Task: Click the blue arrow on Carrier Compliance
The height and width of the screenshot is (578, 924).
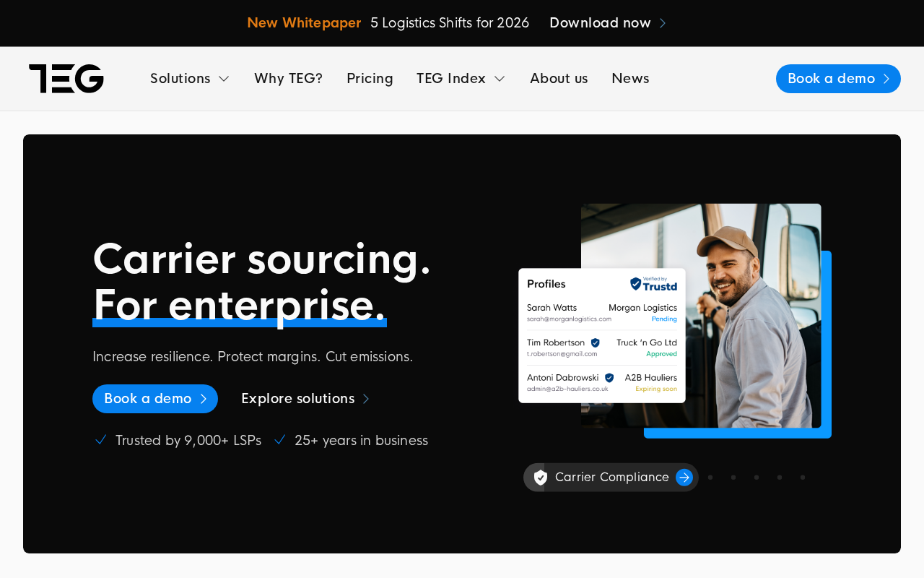Action: tap(684, 478)
